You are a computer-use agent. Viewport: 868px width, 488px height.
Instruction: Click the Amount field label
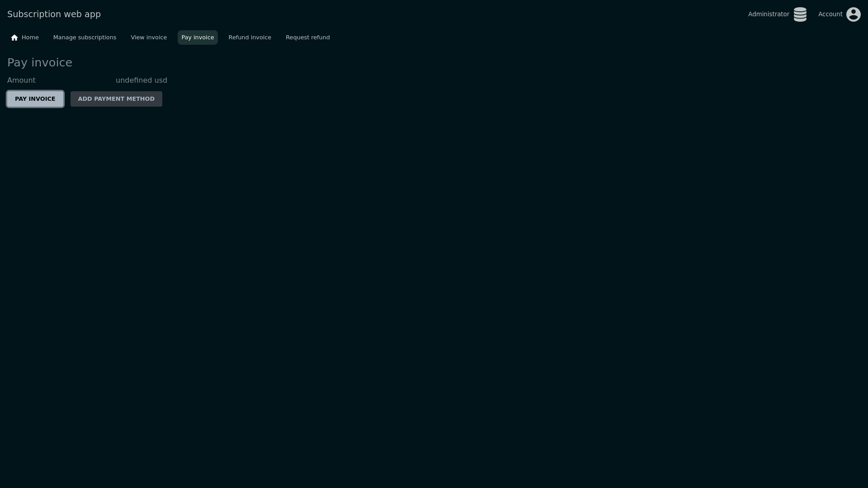pyautogui.click(x=21, y=80)
